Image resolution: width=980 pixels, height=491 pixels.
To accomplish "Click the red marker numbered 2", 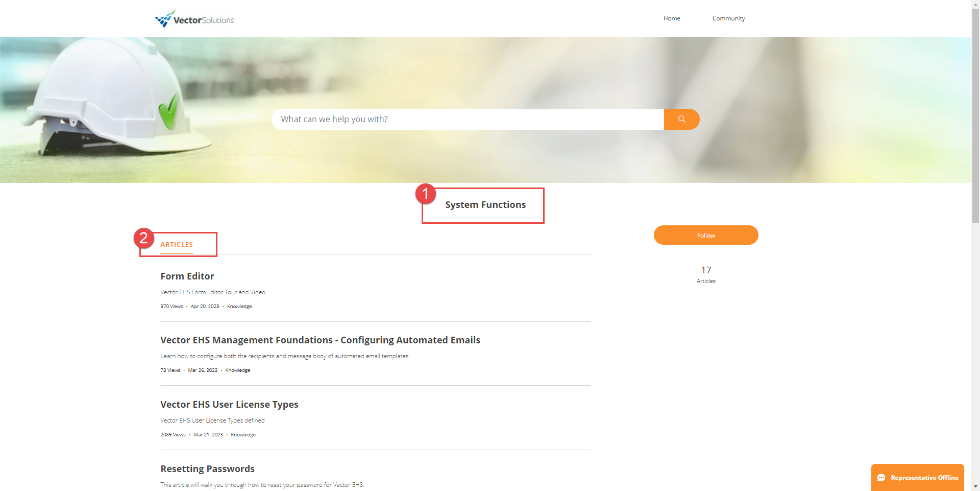I will [x=144, y=238].
